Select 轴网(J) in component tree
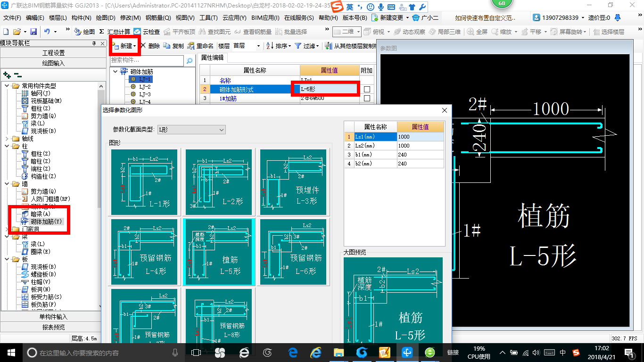The width and height of the screenshot is (644, 362). [37, 93]
